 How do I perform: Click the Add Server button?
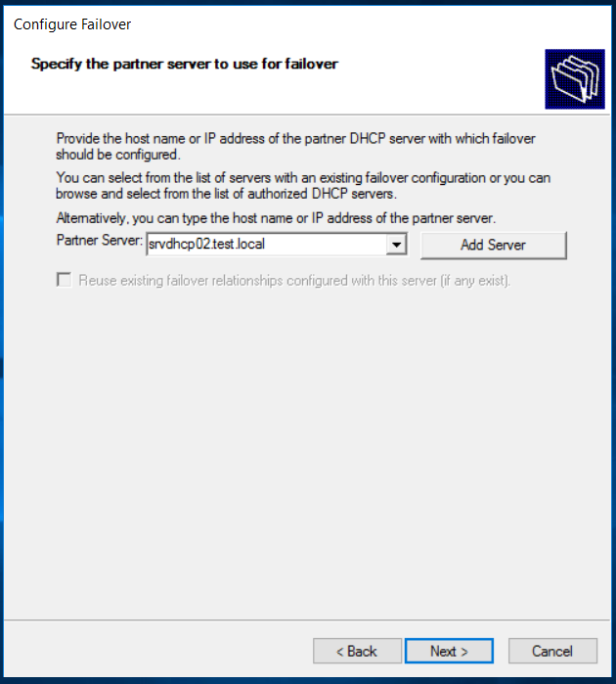tap(494, 246)
